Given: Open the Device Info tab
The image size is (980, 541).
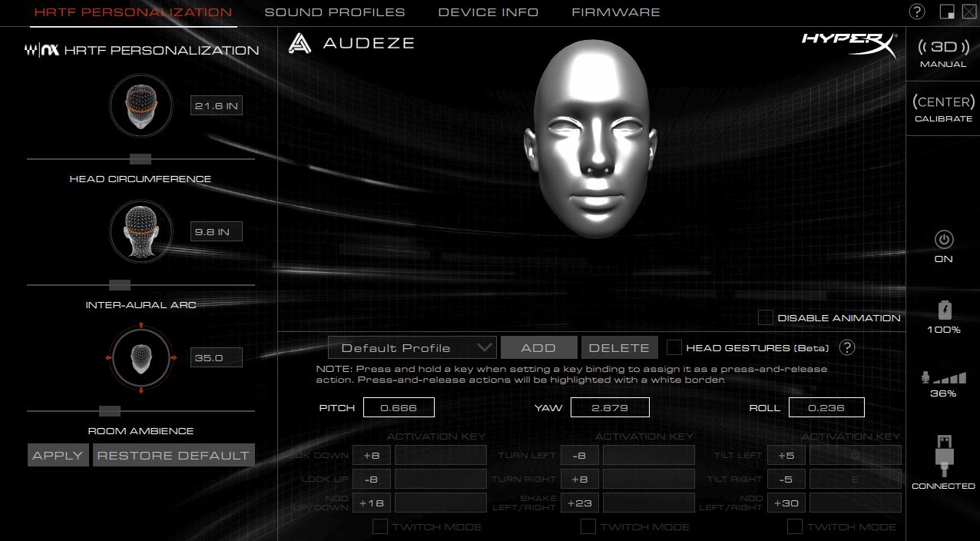Looking at the screenshot, I should pos(488,12).
